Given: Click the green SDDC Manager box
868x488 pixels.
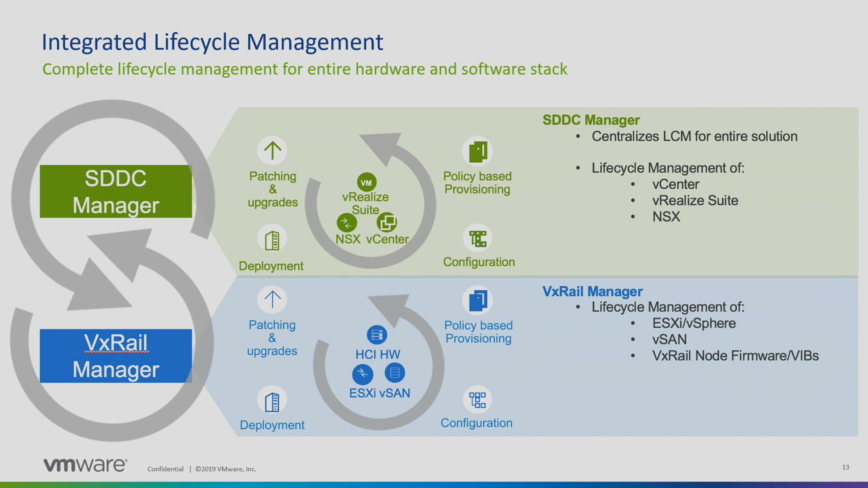Looking at the screenshot, I should pos(116,192).
